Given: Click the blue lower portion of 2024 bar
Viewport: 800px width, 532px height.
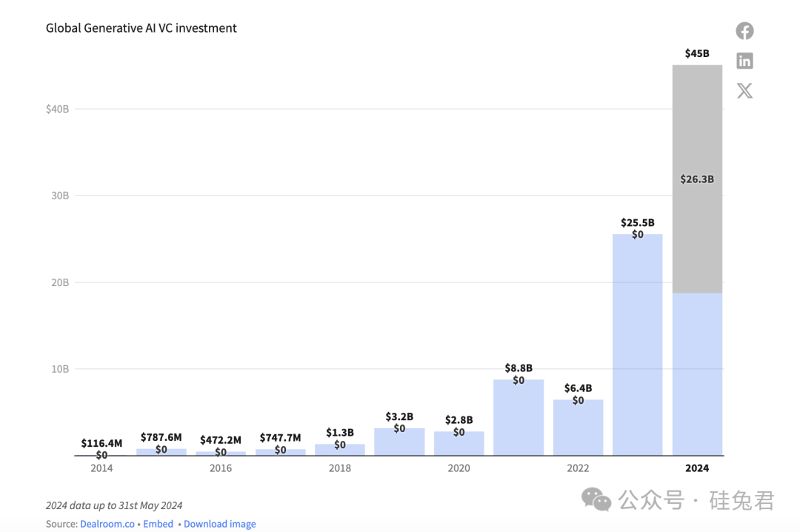Looking at the screenshot, I should [x=697, y=374].
